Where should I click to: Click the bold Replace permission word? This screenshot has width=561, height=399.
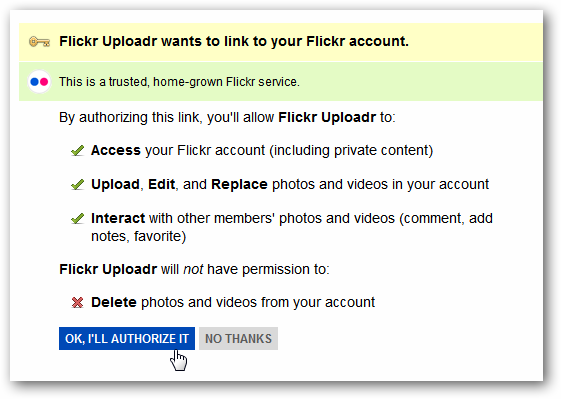click(x=239, y=185)
